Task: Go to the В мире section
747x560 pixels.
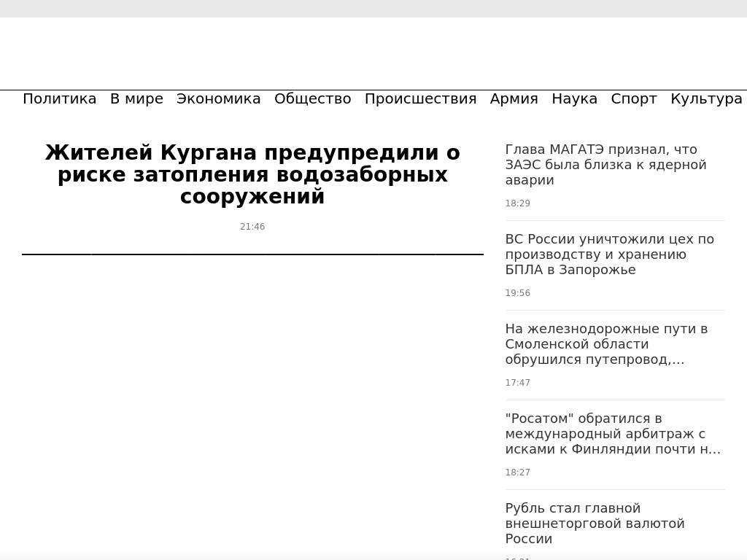Action: click(136, 99)
